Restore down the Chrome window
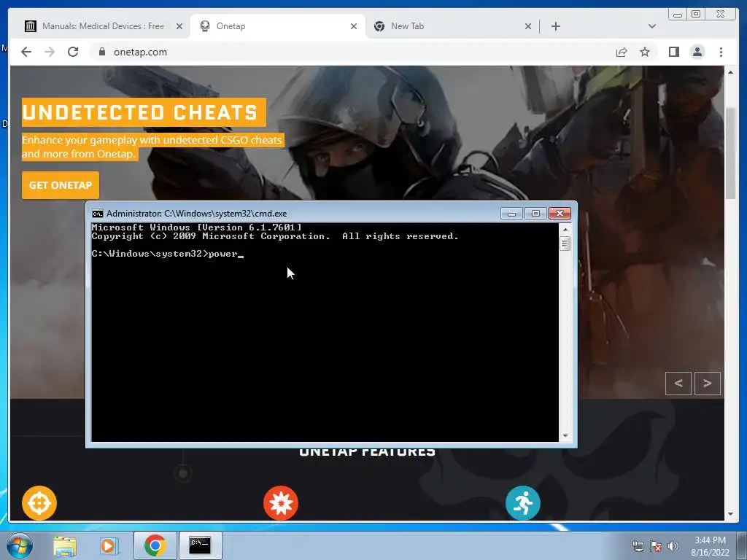 695,15
